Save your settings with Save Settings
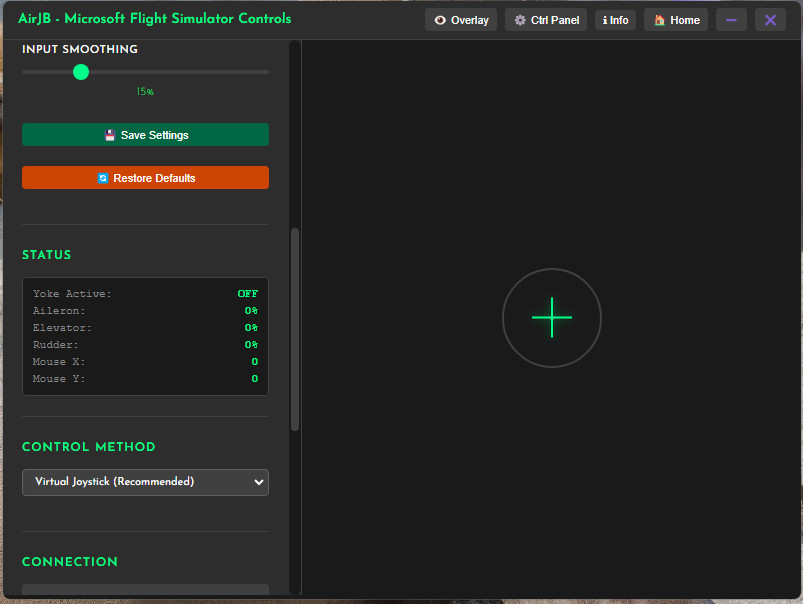Image resolution: width=803 pixels, height=604 pixels. pos(145,134)
